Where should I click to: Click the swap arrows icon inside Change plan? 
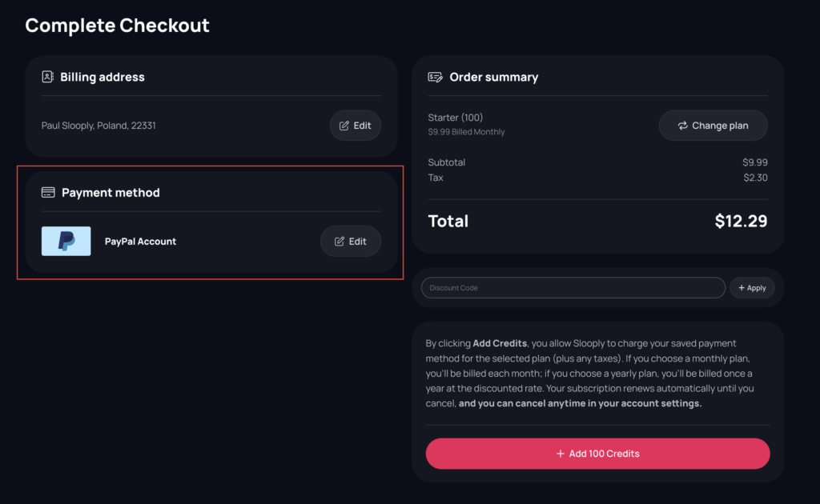click(x=683, y=125)
